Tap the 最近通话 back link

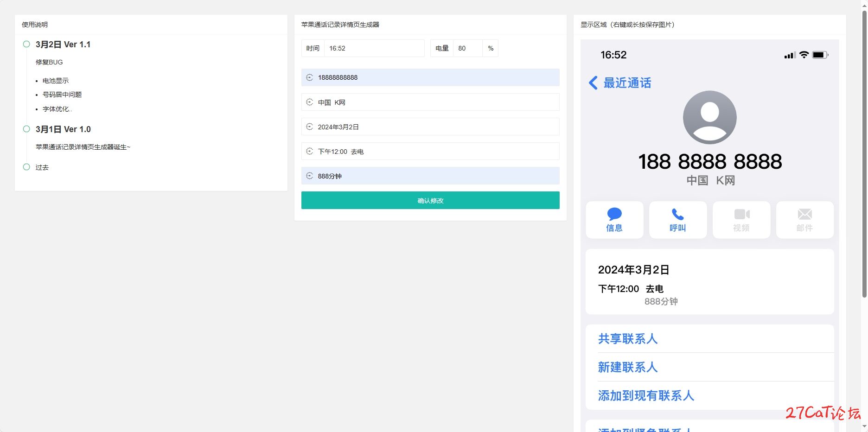click(x=627, y=83)
